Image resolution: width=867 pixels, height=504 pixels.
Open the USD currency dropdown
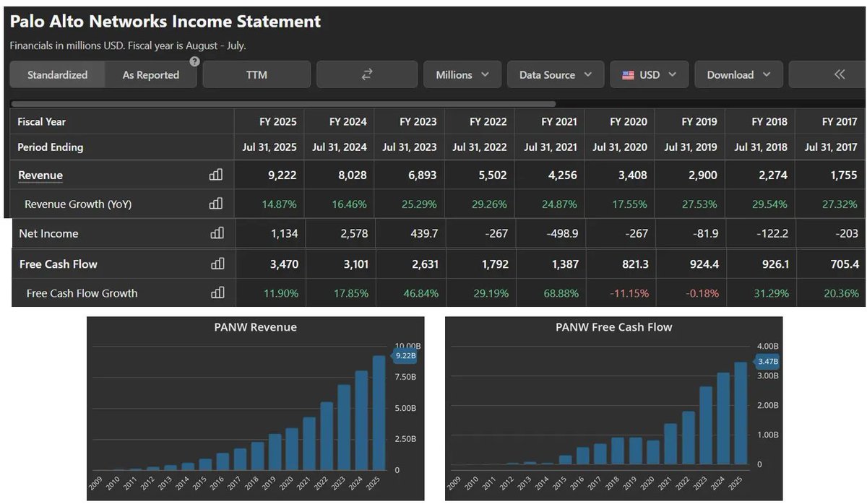(x=650, y=74)
